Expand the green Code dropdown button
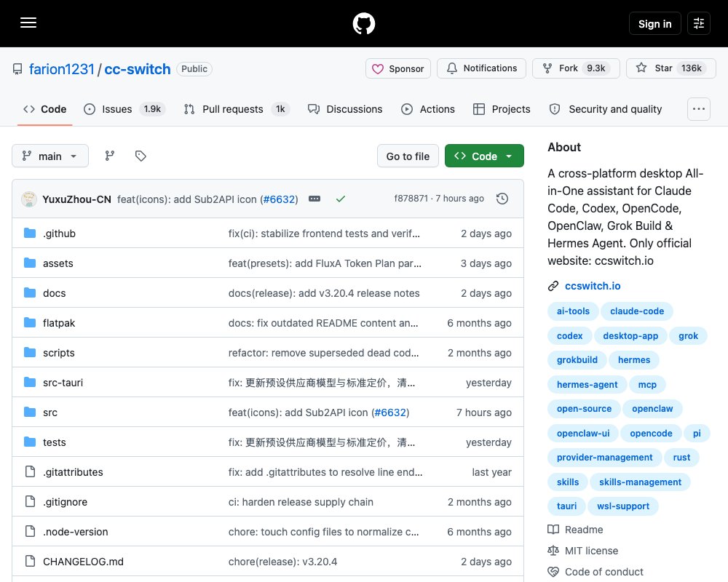The image size is (728, 582). click(x=484, y=156)
